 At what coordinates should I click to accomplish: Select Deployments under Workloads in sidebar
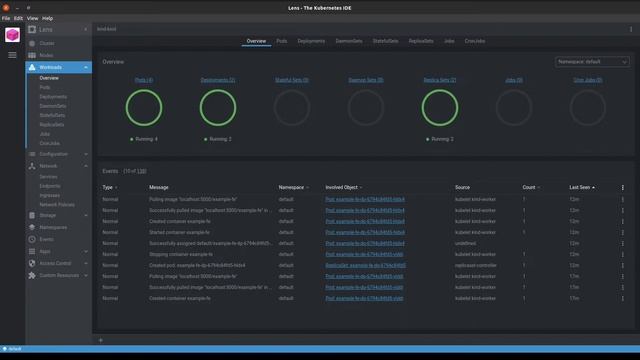click(53, 97)
